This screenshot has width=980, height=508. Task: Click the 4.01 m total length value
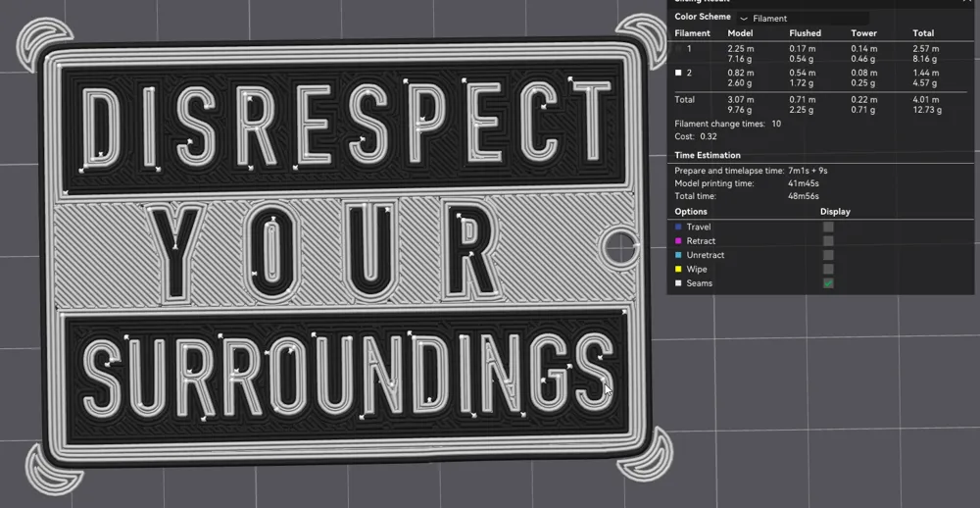coord(926,99)
